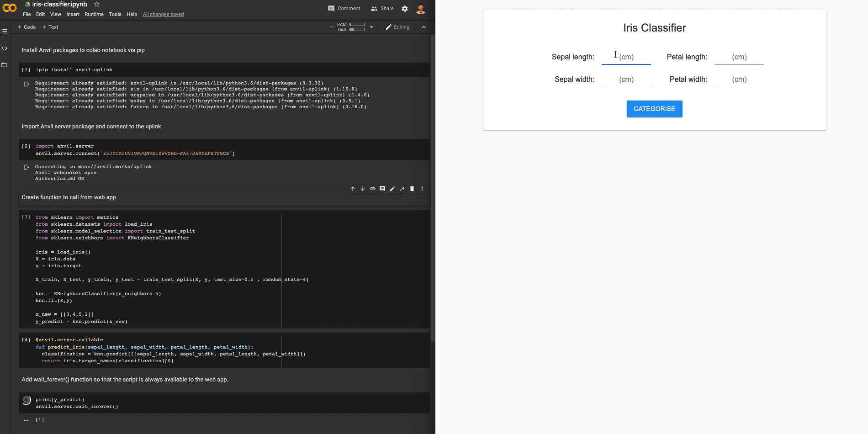Open the notebook settings gear
This screenshot has width=868, height=434.
click(x=405, y=8)
